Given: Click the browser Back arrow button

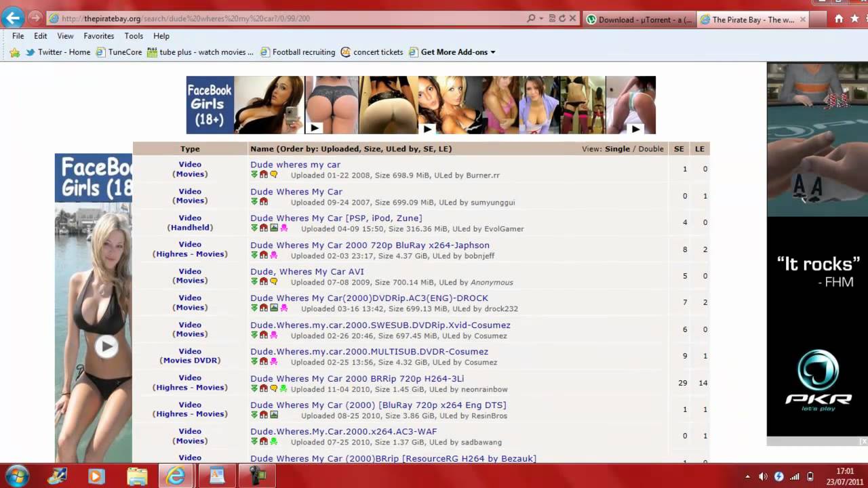Looking at the screenshot, I should [x=12, y=18].
